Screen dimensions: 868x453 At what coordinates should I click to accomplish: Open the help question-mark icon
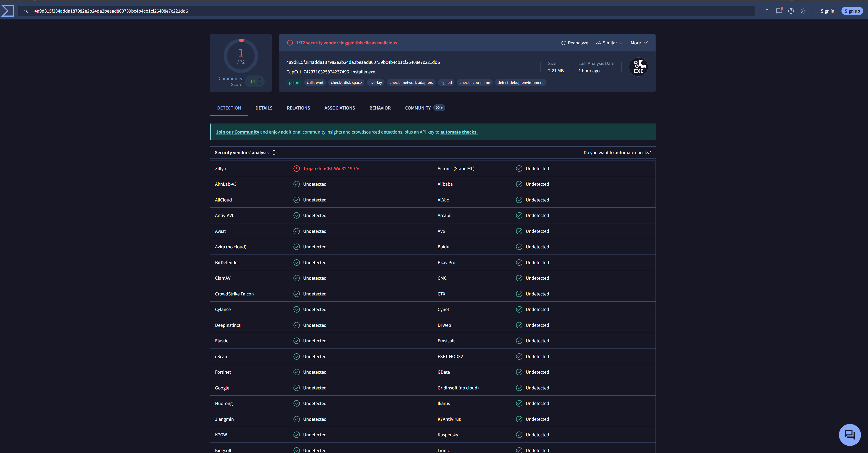(791, 11)
